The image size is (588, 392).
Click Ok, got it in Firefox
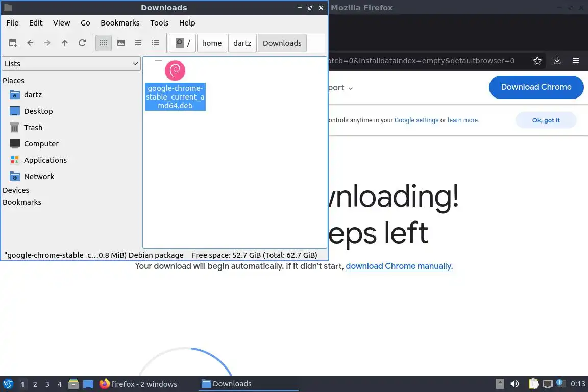click(x=546, y=120)
